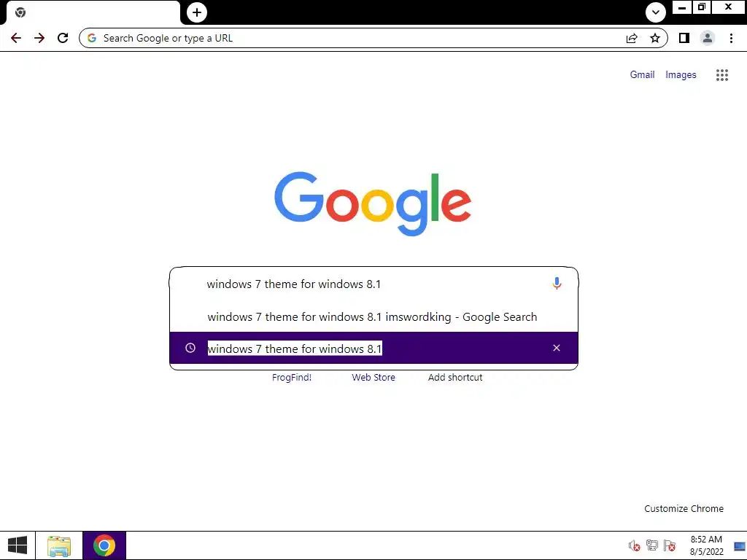Screen dimensions: 747x560
Task: Reload the page
Action: [x=63, y=38]
